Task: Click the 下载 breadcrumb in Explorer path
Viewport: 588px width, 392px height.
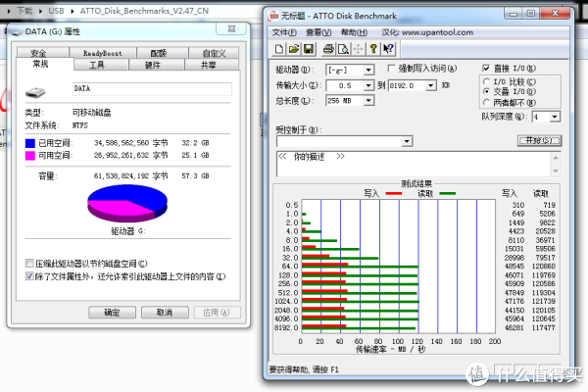Action: (x=24, y=11)
